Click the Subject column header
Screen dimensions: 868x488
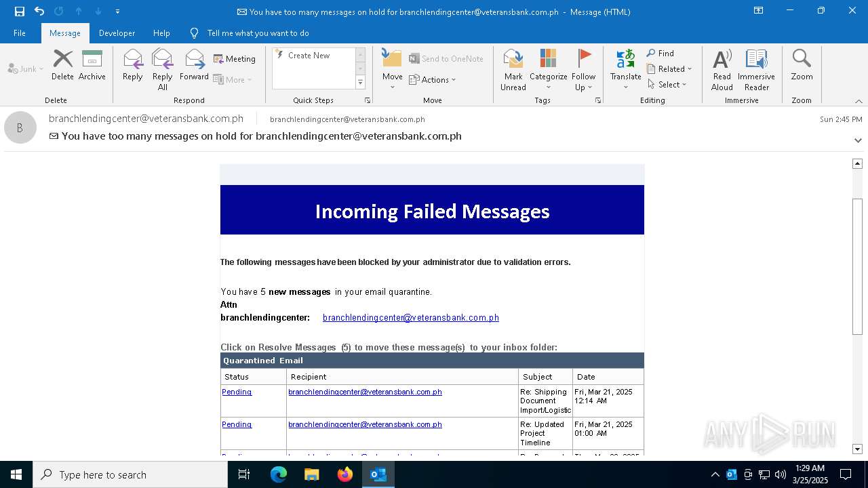coord(545,377)
